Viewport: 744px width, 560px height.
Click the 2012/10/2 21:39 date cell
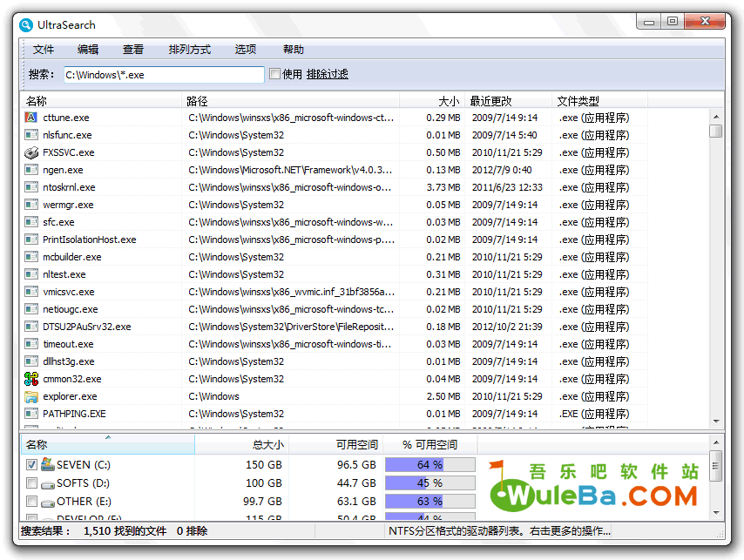click(507, 327)
